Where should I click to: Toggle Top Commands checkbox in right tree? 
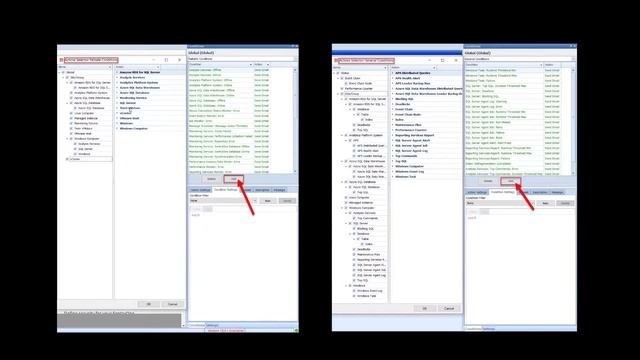click(x=354, y=218)
